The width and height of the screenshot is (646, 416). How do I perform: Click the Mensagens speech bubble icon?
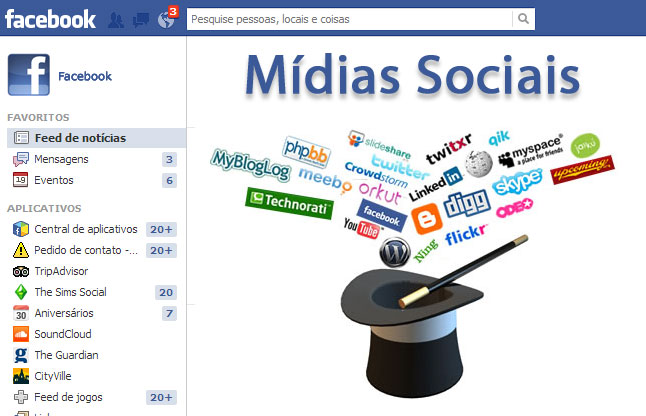(21, 159)
